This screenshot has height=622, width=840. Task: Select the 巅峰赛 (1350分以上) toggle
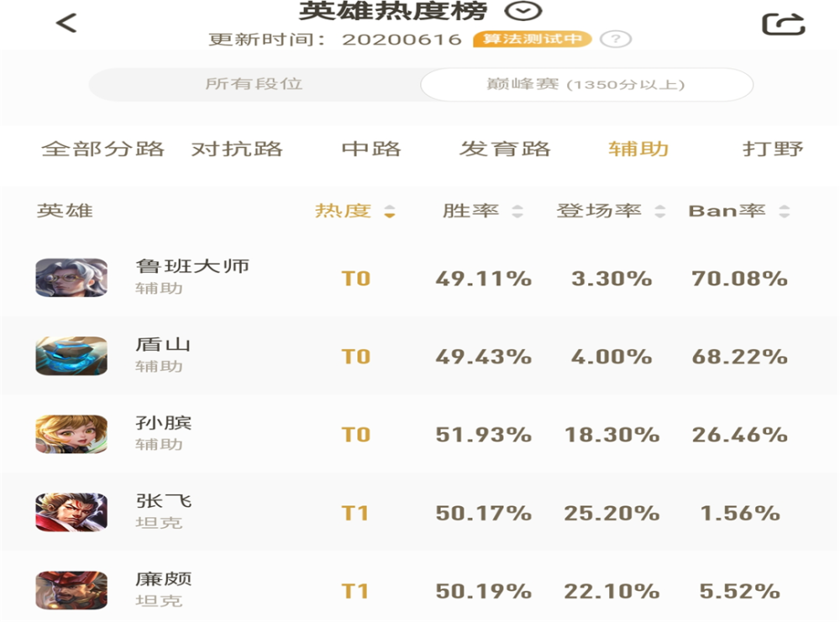(586, 84)
